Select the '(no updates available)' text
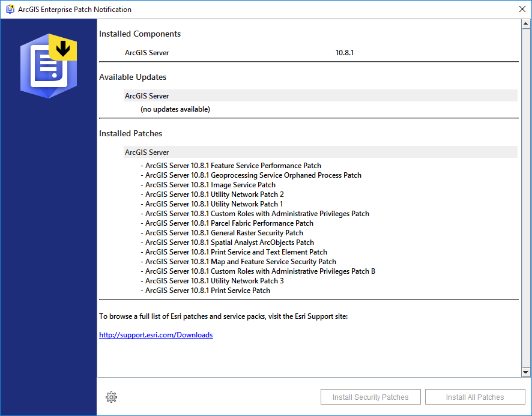The image size is (532, 416). click(x=175, y=109)
